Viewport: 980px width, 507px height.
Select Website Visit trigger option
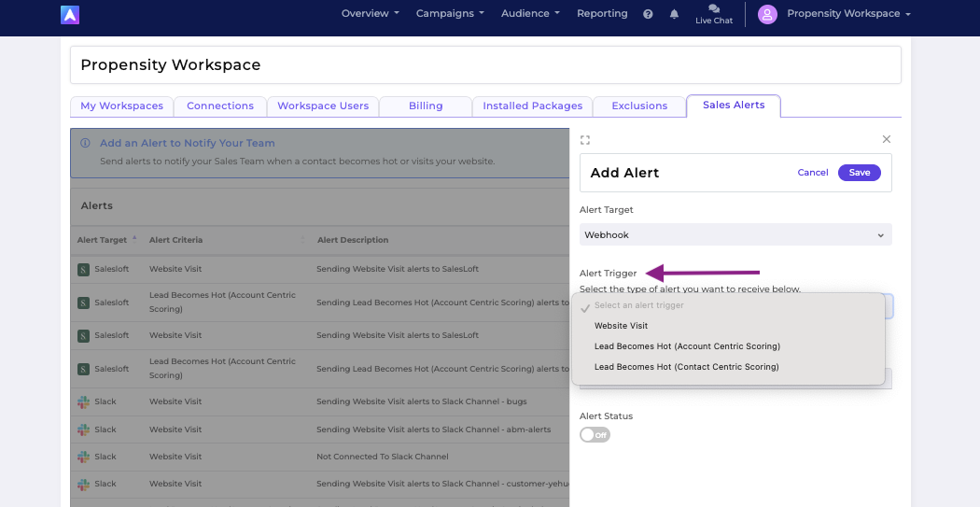(729, 326)
